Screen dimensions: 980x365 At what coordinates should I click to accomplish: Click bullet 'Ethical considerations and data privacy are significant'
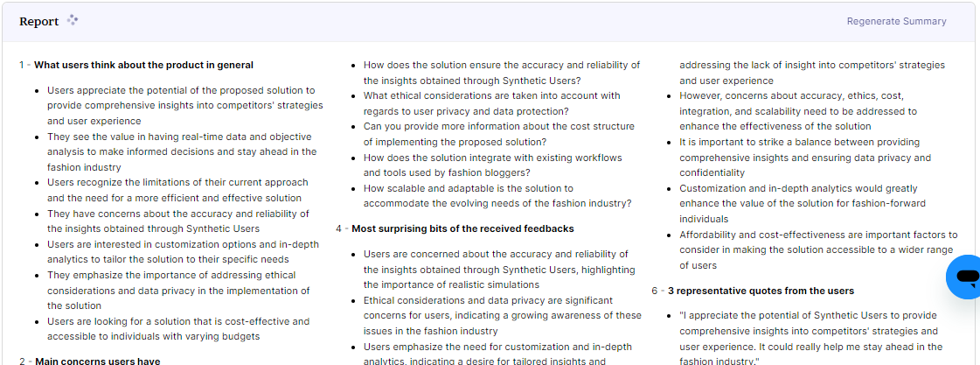pos(503,315)
